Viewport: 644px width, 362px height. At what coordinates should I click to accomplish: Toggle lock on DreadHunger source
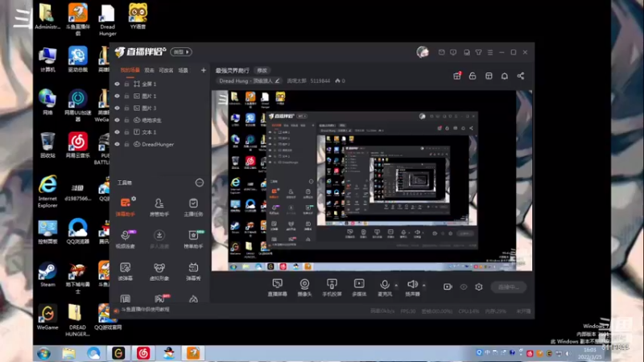point(126,144)
